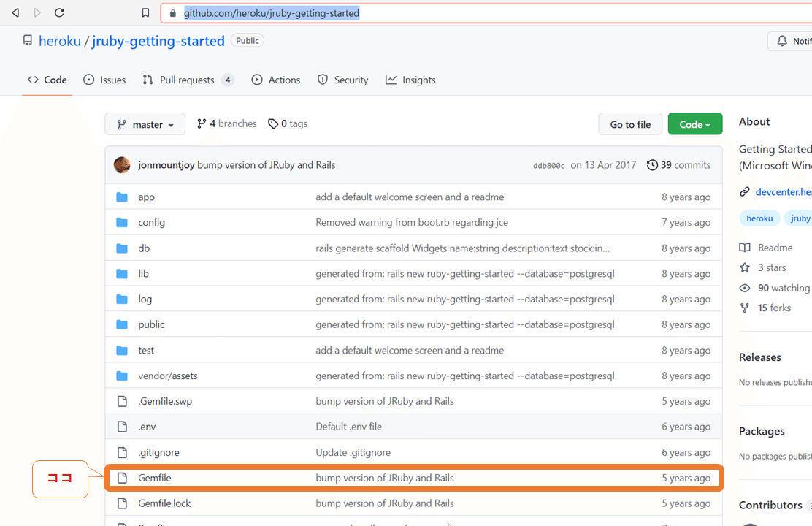Switch to the Code tab
Viewport: 812px width, 526px height.
coord(47,80)
